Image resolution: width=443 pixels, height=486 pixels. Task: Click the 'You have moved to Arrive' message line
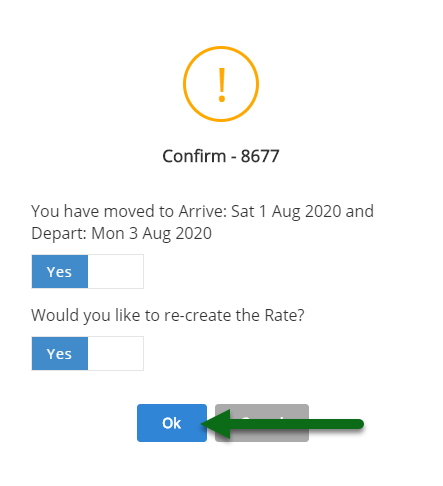tap(202, 211)
